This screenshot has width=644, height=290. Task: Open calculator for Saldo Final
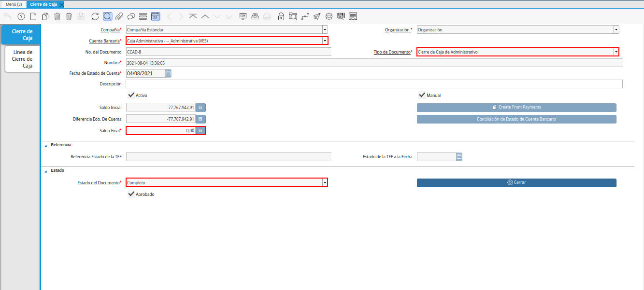(x=200, y=130)
